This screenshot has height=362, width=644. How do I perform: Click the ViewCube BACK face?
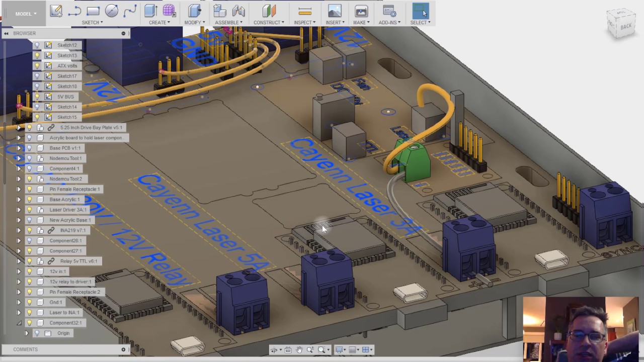coord(625,26)
